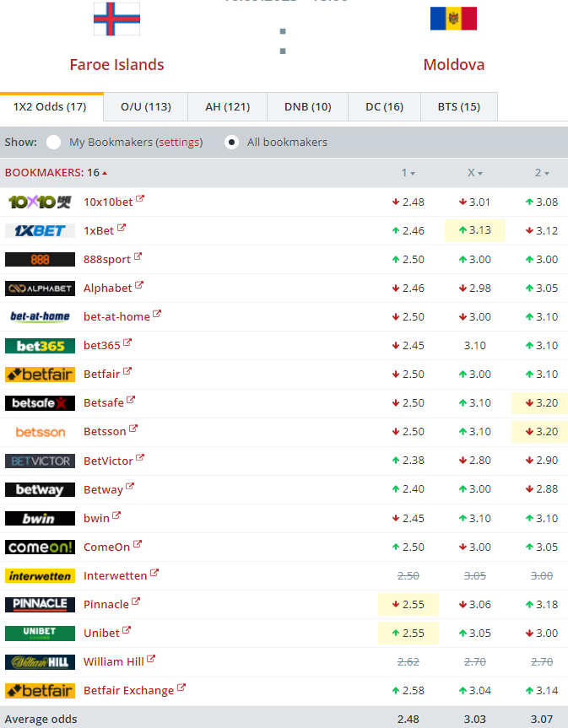Image resolution: width=568 pixels, height=728 pixels.
Task: Click the Moldova flag icon
Action: [453, 19]
